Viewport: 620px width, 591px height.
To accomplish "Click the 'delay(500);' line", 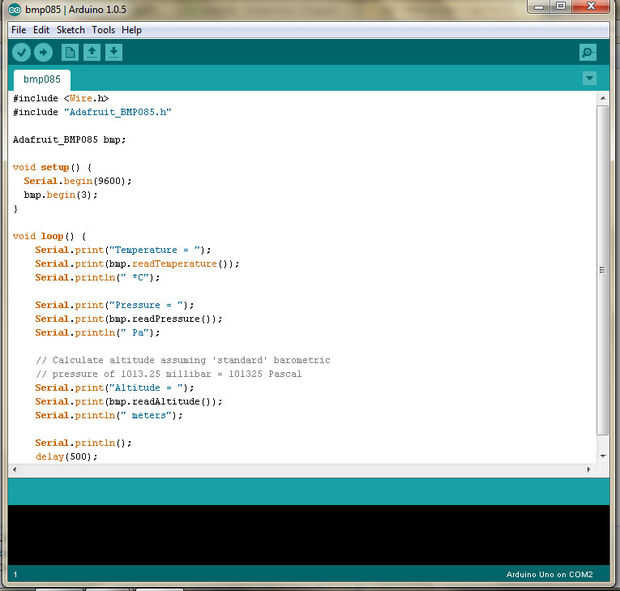I will (66, 457).
